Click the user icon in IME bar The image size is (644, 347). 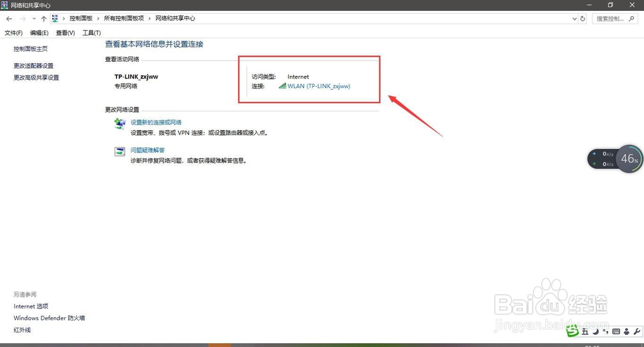(x=627, y=332)
